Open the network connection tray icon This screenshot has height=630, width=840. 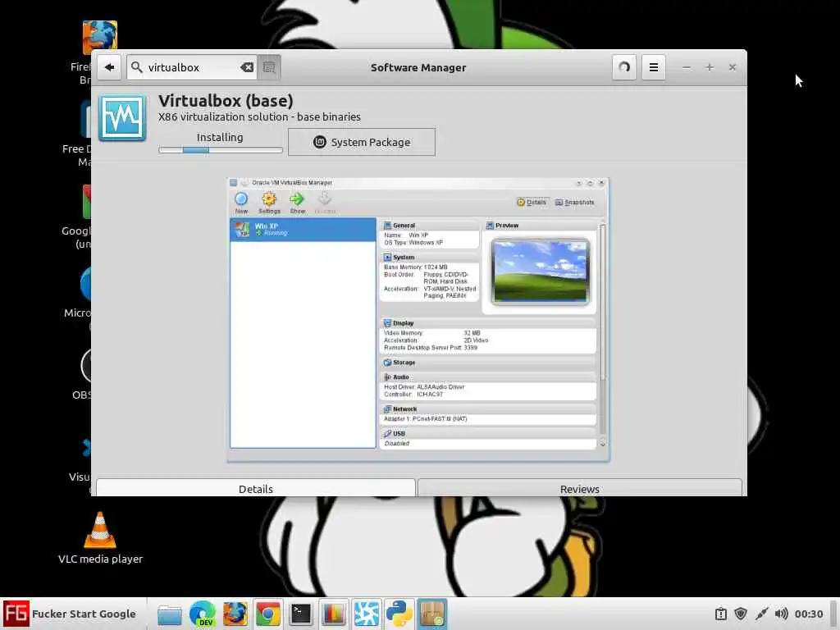click(761, 614)
